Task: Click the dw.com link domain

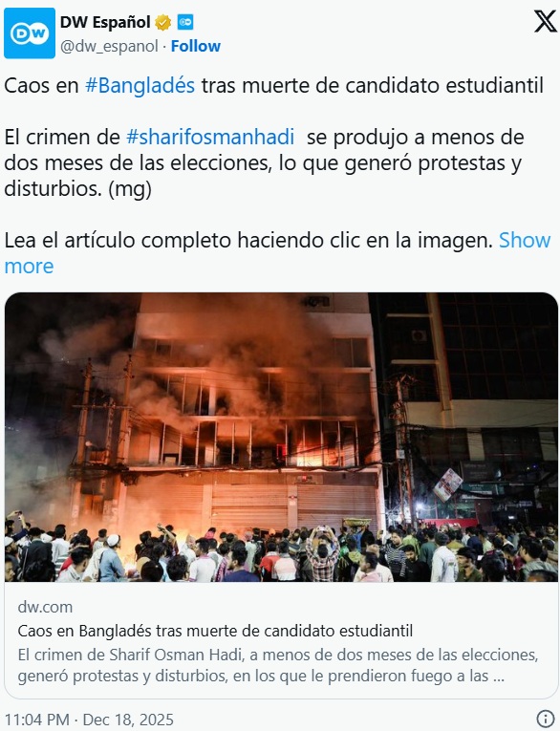Action: coord(45,607)
